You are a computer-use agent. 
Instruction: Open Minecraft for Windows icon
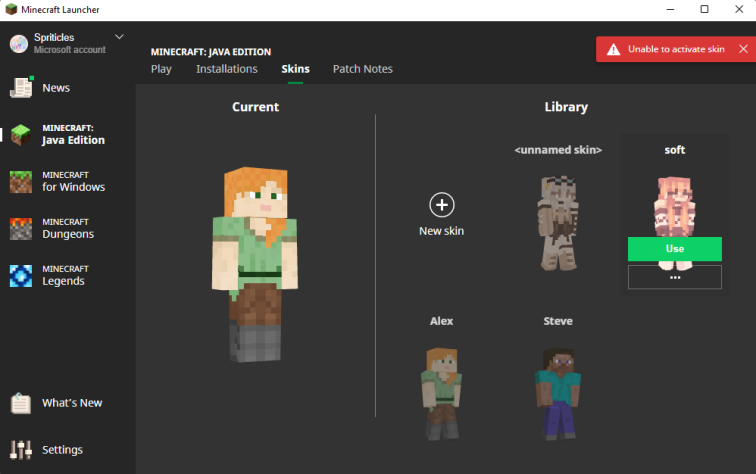[x=21, y=181]
